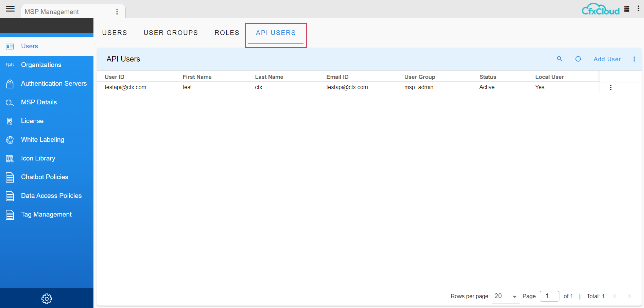
Task: Switch to the User Groups tab
Action: tap(171, 33)
